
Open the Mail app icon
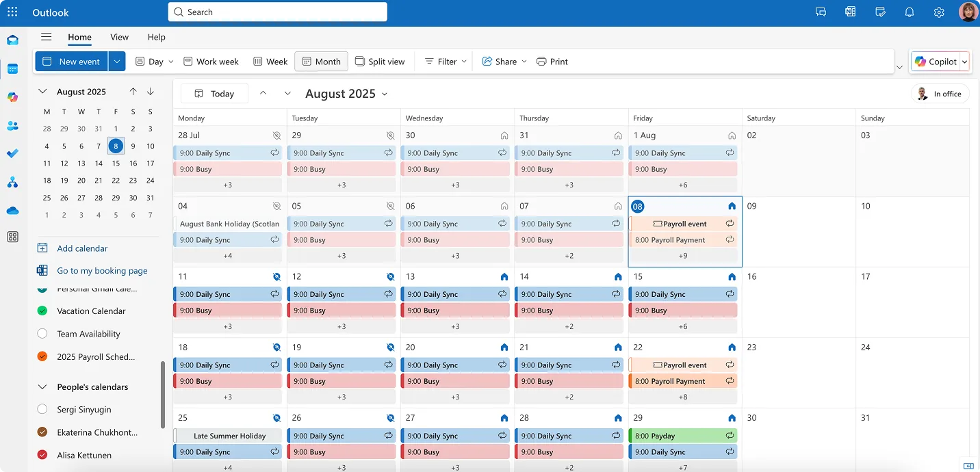(x=12, y=40)
